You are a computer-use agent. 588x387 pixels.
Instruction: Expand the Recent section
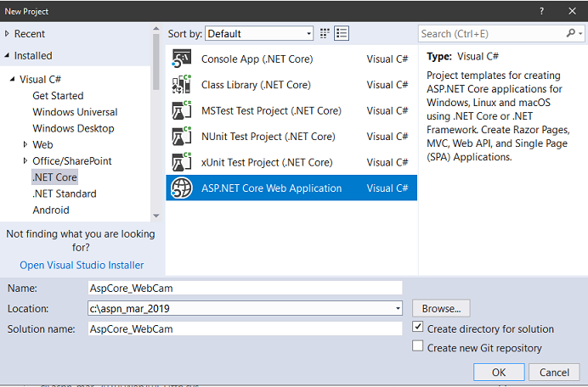pyautogui.click(x=7, y=34)
